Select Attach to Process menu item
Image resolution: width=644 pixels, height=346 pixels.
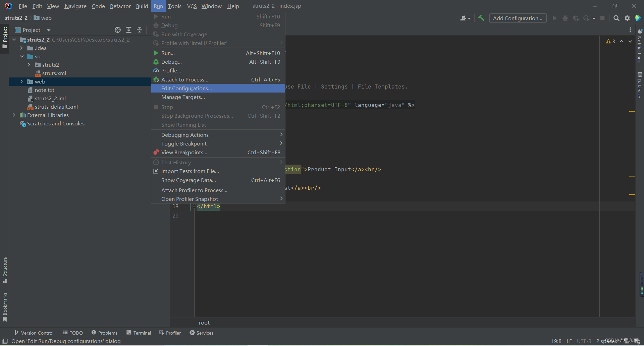coord(218,79)
